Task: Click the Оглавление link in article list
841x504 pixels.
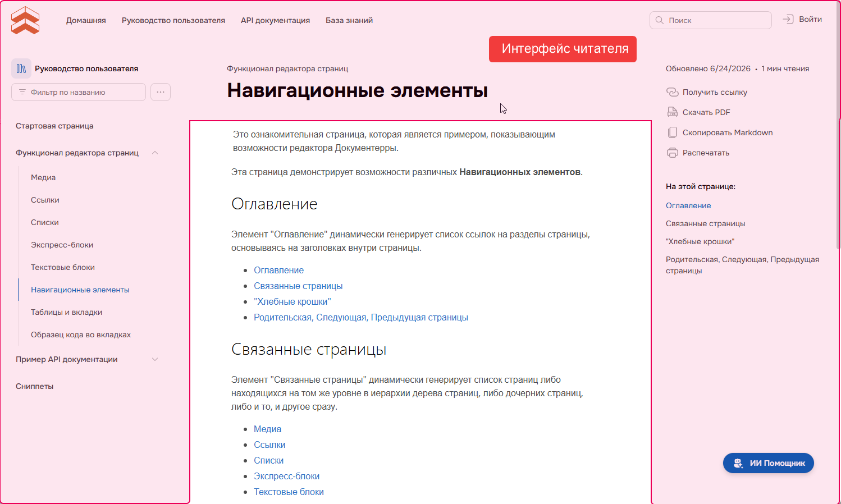Action: 278,270
